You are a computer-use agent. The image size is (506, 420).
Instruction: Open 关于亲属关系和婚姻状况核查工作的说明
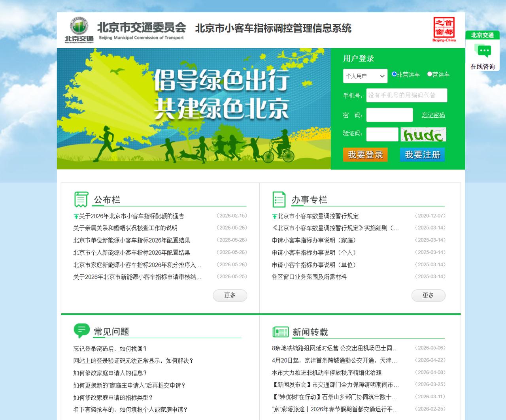tap(125, 228)
